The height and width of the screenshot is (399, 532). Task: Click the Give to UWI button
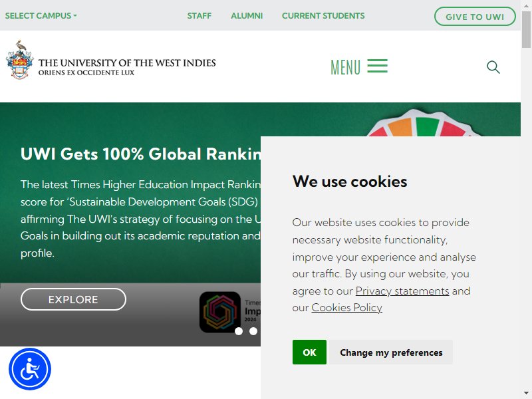pyautogui.click(x=475, y=16)
